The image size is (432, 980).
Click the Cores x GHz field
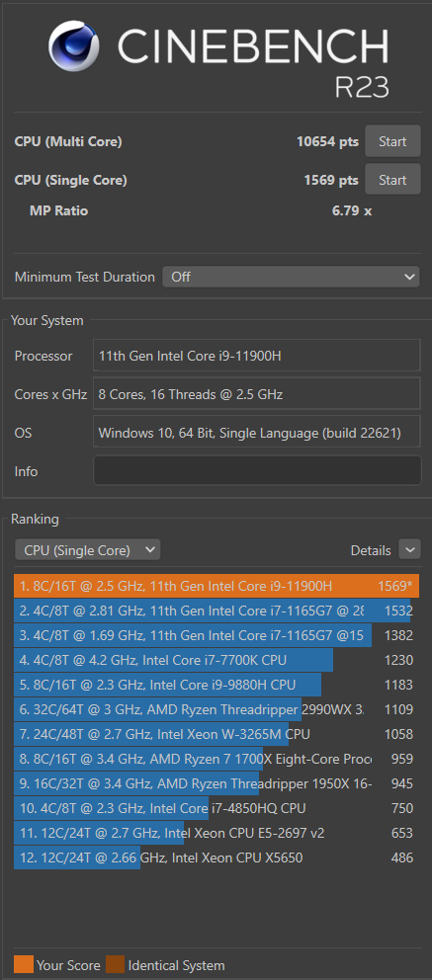(x=257, y=394)
